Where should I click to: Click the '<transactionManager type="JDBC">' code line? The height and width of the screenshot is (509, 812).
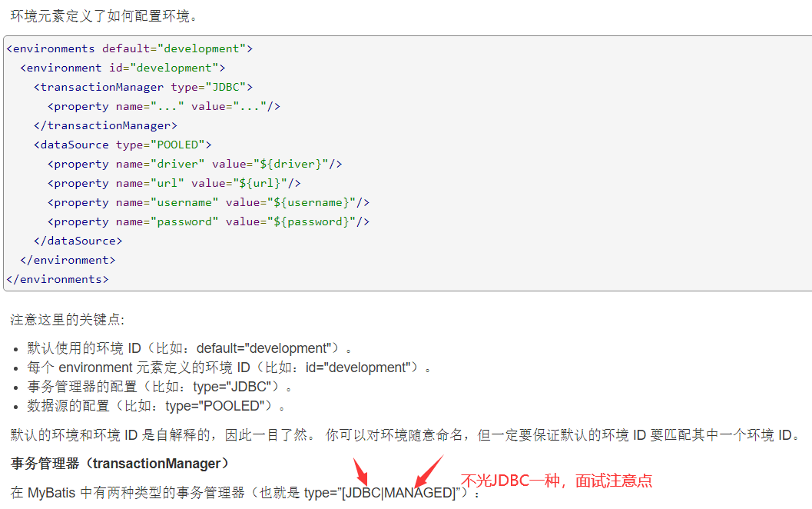(x=144, y=87)
